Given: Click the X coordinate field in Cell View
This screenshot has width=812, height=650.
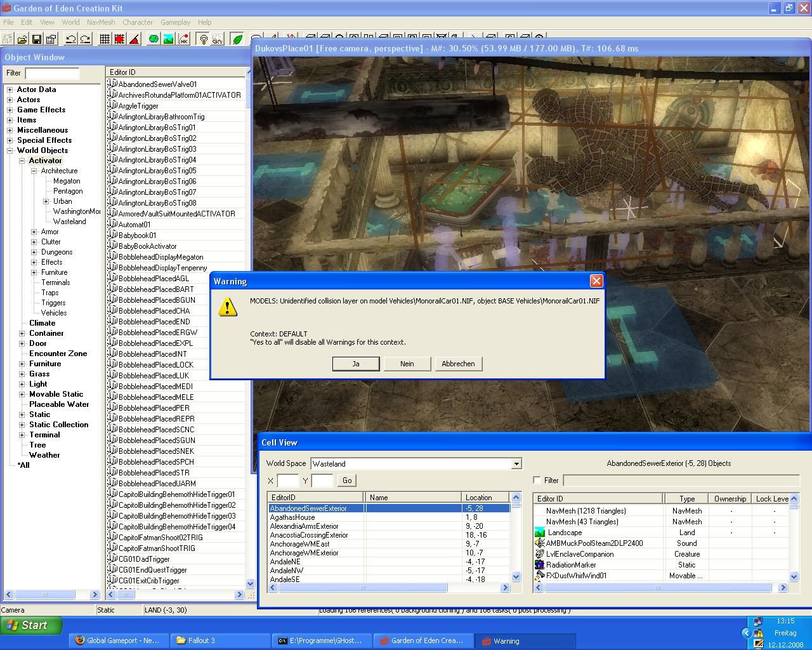Looking at the screenshot, I should (288, 481).
